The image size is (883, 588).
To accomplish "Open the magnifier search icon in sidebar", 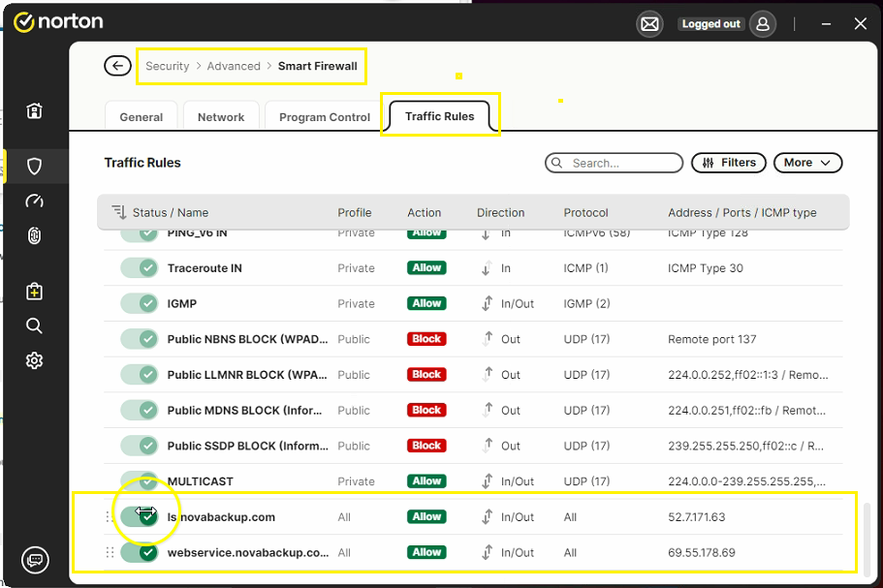I will (x=34, y=325).
